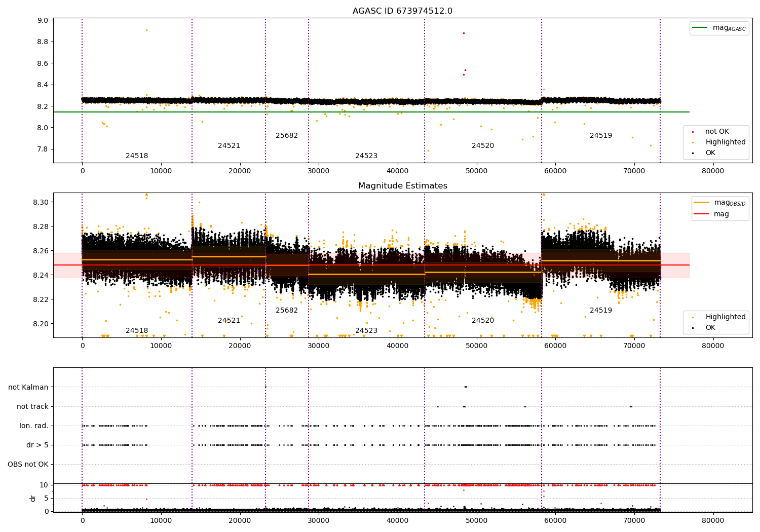The width and height of the screenshot is (760, 532).
Task: Click obsid label 25682 in Magnitude Estimates panel
Action: [x=287, y=310]
